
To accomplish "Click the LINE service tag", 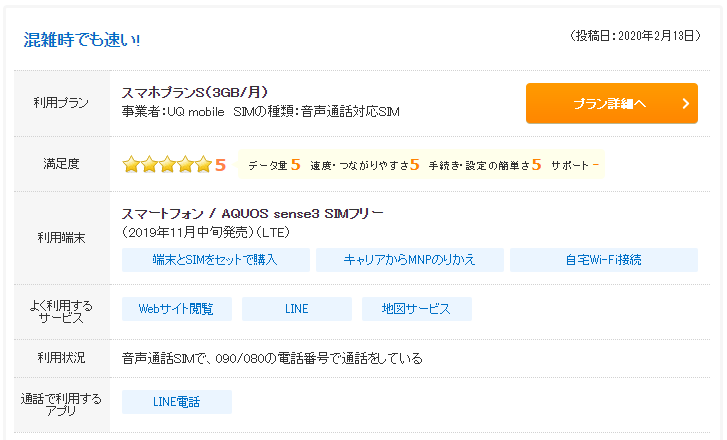I will 297,309.
